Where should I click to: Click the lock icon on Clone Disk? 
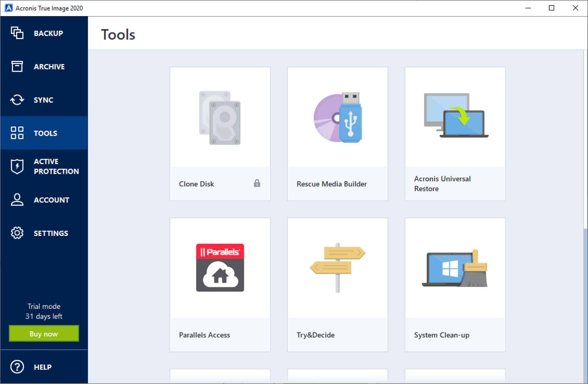(x=257, y=183)
